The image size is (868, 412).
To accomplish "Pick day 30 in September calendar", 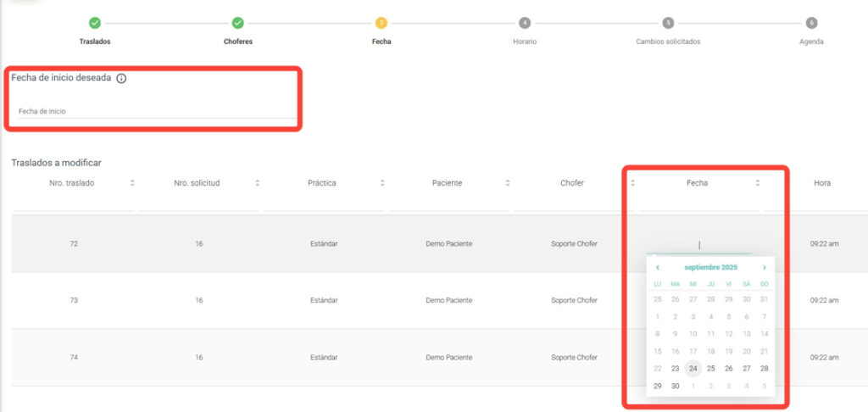I will pyautogui.click(x=676, y=386).
